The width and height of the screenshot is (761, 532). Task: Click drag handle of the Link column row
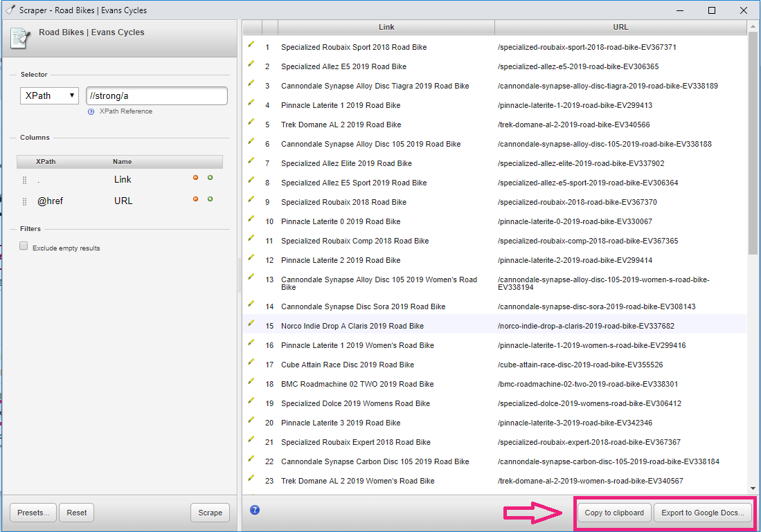24,180
